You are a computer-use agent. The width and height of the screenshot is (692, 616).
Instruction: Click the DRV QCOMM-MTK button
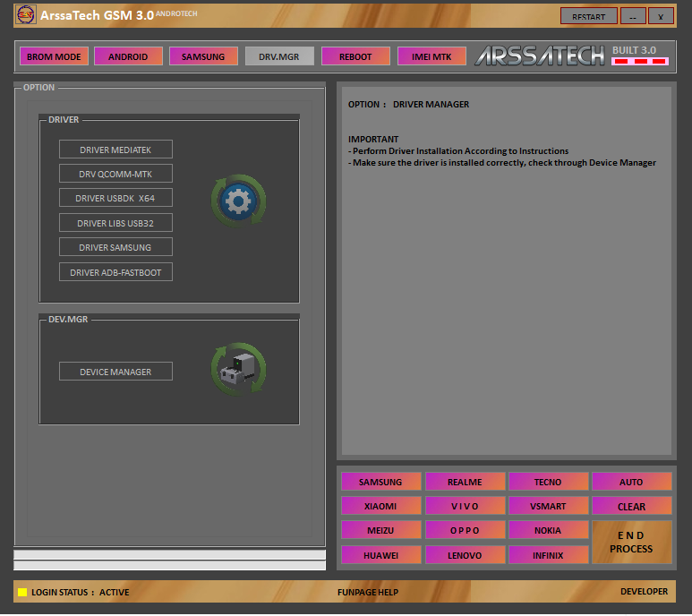115,174
